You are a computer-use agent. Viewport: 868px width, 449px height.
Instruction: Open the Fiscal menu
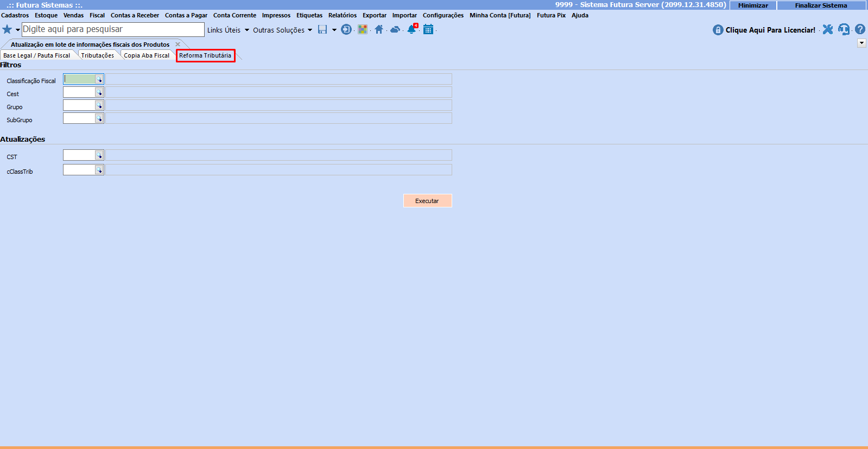[97, 15]
